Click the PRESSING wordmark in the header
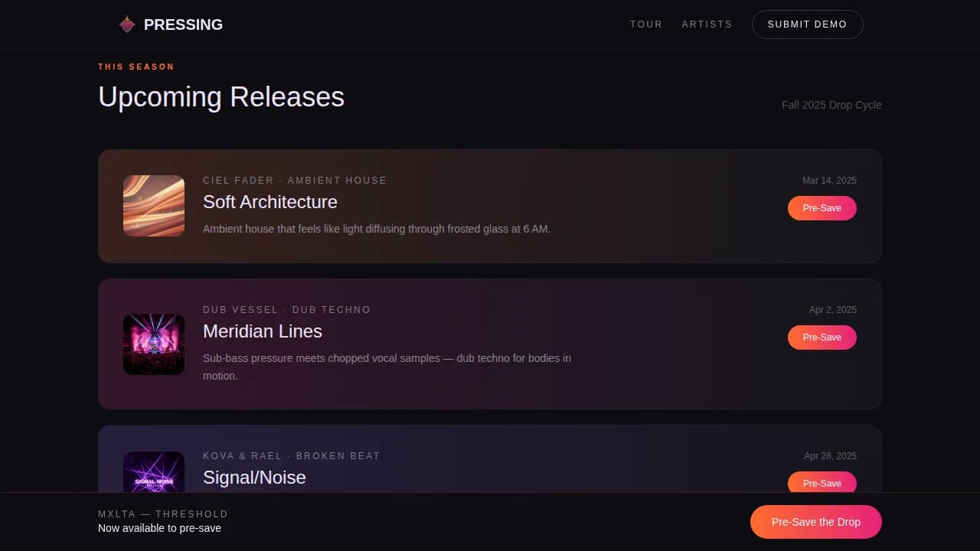 pyautogui.click(x=183, y=24)
